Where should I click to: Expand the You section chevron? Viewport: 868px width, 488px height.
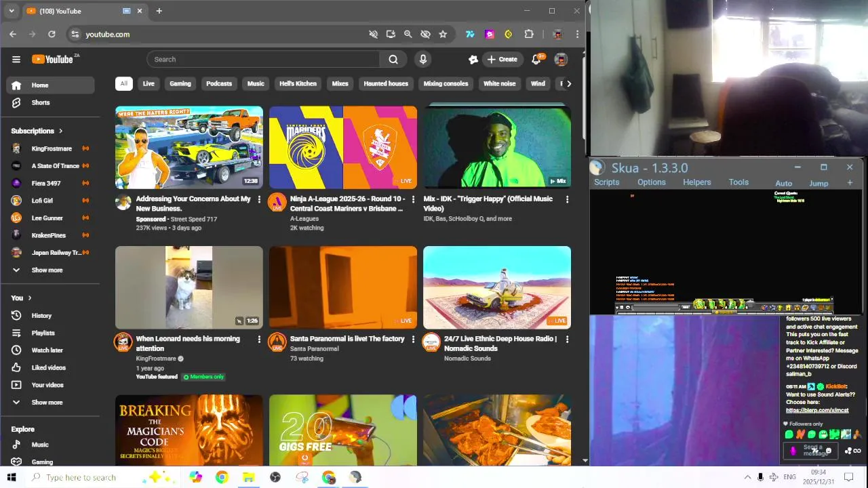point(29,298)
